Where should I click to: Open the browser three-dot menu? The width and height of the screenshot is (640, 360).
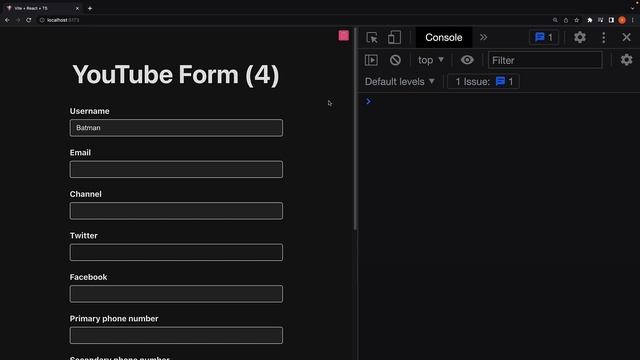tap(633, 20)
